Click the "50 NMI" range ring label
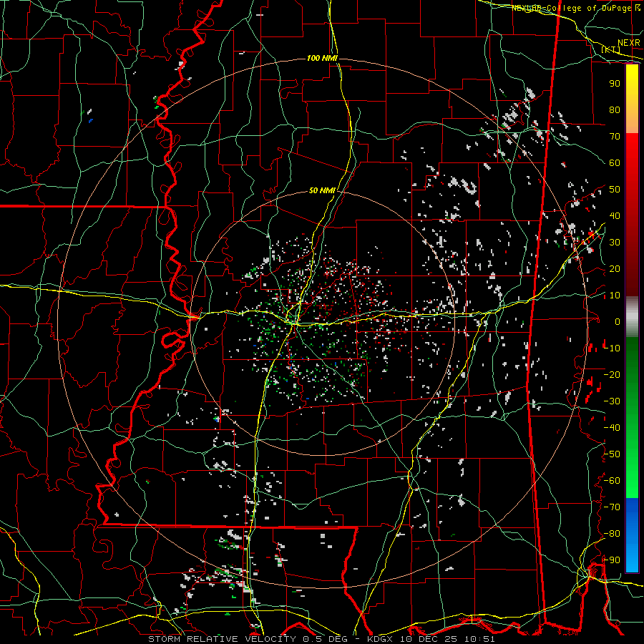644x644 pixels. 322,190
